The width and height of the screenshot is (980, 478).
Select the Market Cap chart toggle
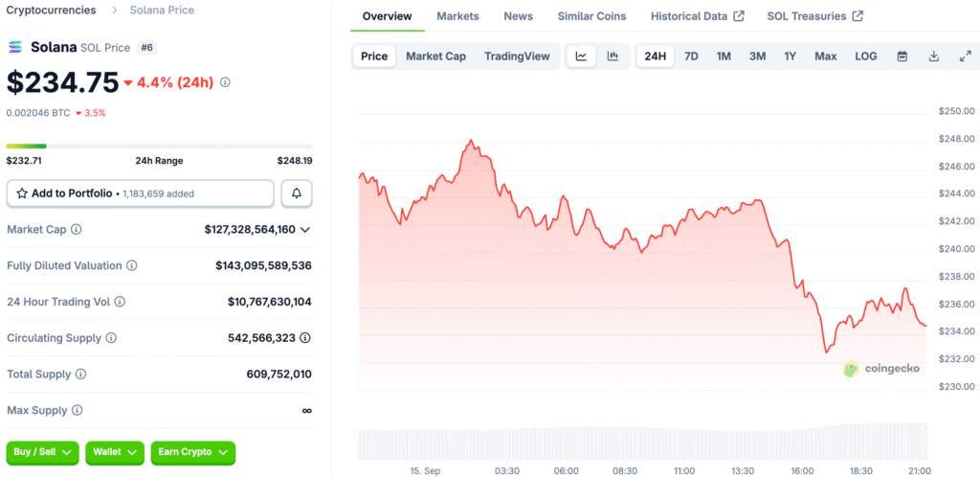tap(436, 57)
